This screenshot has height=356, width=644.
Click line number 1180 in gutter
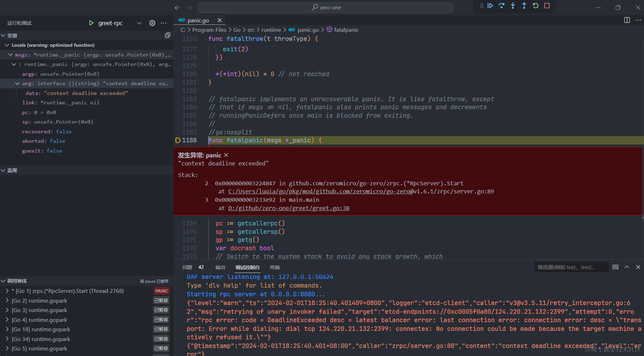[189, 74]
